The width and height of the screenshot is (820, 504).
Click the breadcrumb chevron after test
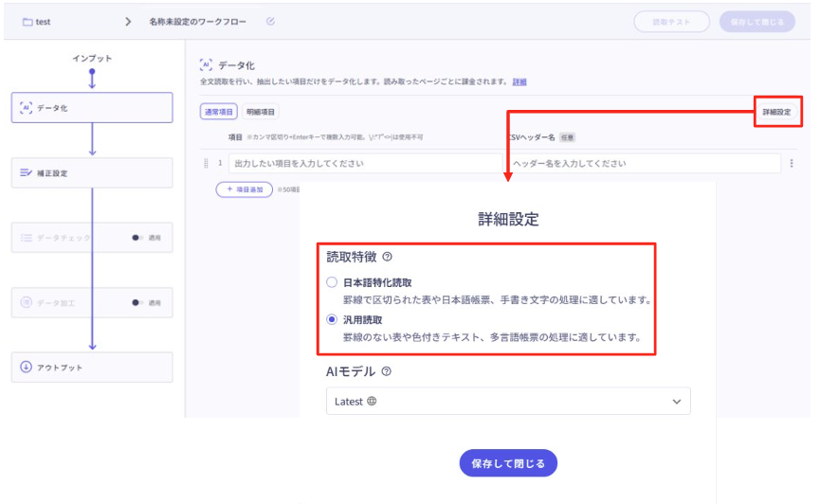[x=128, y=22]
